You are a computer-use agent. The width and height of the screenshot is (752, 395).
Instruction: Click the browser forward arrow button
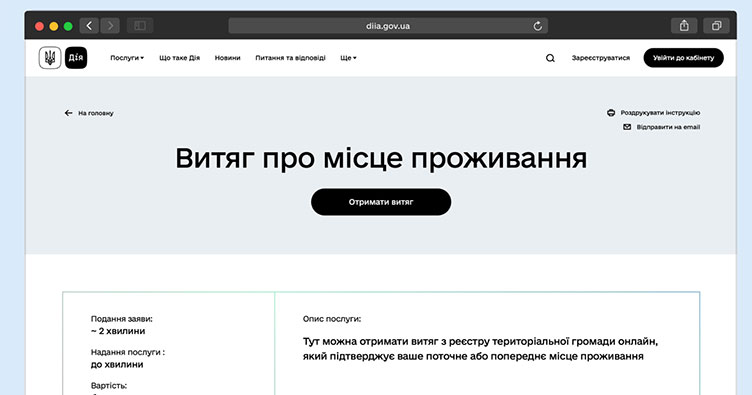(x=110, y=26)
